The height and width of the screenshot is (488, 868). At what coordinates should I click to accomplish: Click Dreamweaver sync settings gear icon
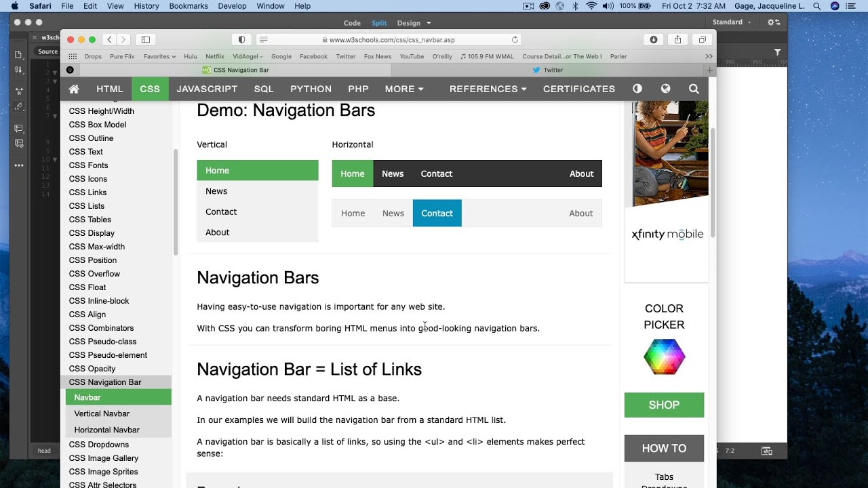pyautogui.click(x=774, y=22)
